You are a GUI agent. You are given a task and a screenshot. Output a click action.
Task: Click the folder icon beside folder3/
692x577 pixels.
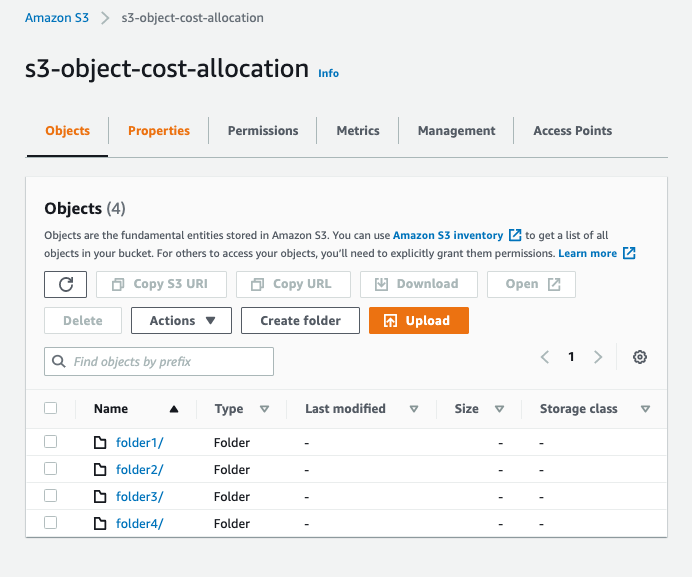(100, 497)
